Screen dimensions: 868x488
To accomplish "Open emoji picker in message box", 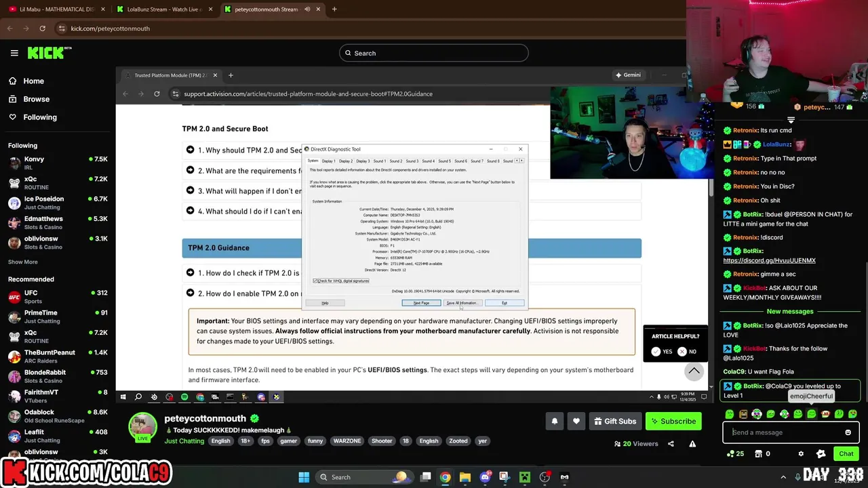I will coord(848,432).
